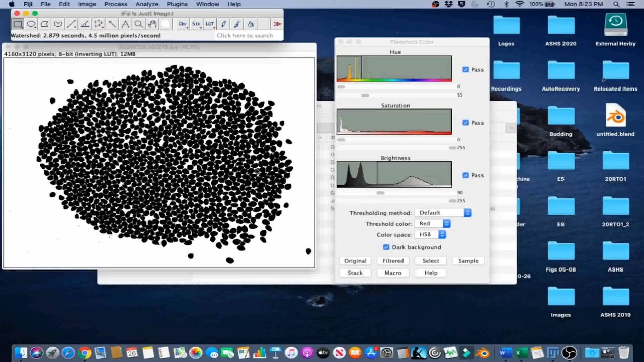Select the Straight Line tool
Viewport: 644px width, 362px height.
(72, 24)
